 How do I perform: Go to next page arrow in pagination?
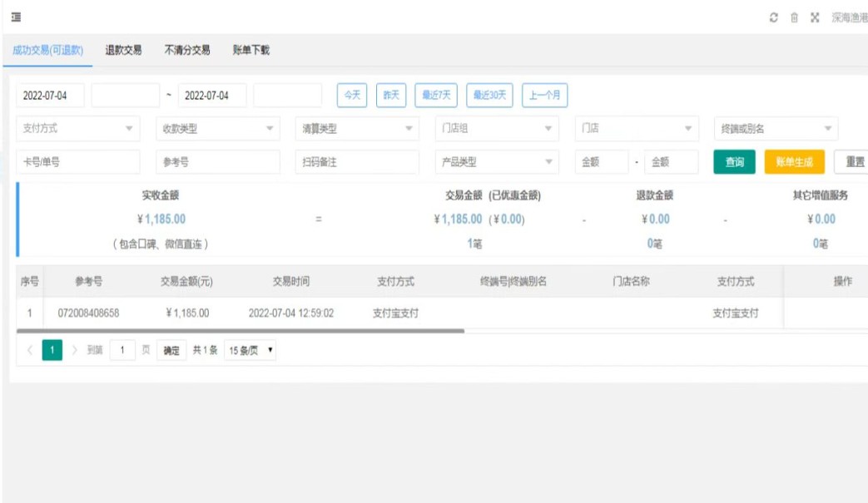click(73, 351)
